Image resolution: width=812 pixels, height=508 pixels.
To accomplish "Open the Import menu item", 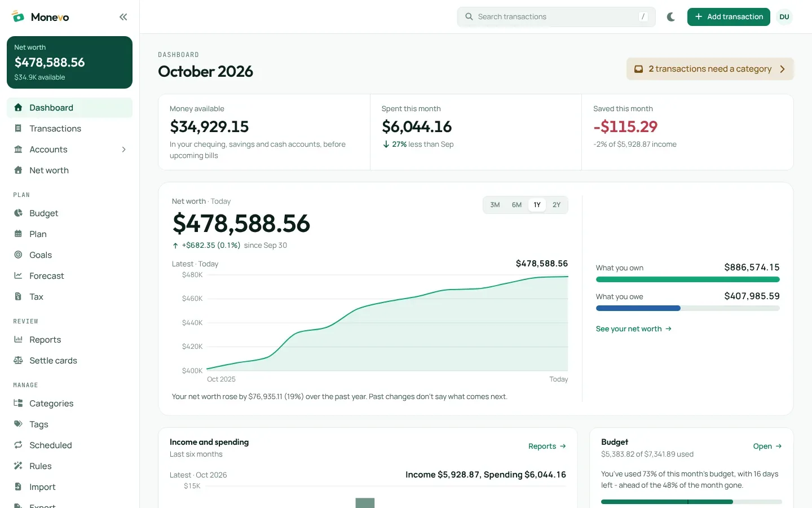I will (69, 487).
